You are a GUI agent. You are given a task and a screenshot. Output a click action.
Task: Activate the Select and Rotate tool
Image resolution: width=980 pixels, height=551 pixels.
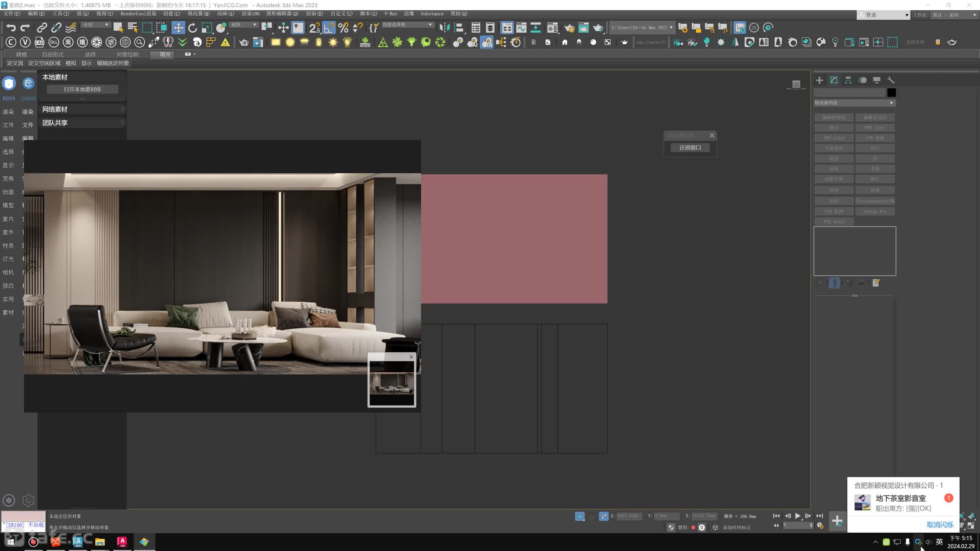click(x=193, y=28)
